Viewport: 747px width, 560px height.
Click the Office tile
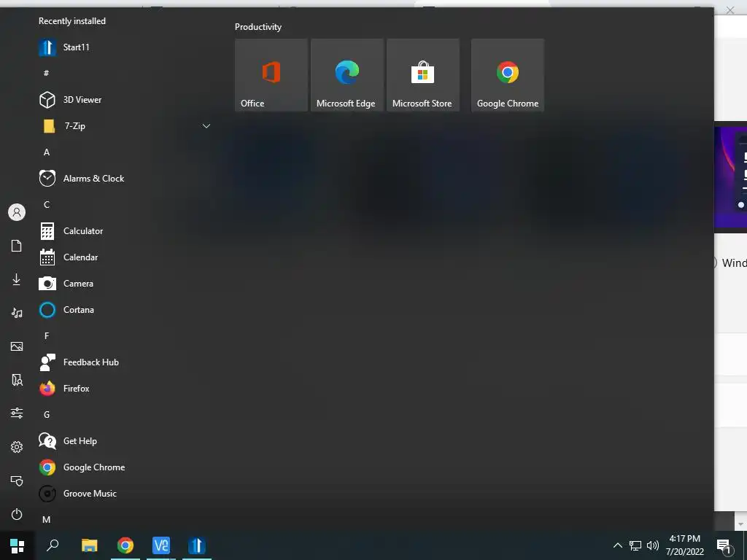(x=271, y=75)
